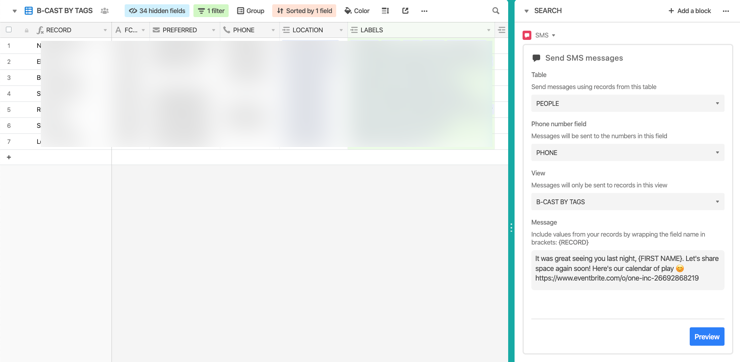Open the 1 filter menu
The height and width of the screenshot is (362, 740).
(211, 10)
